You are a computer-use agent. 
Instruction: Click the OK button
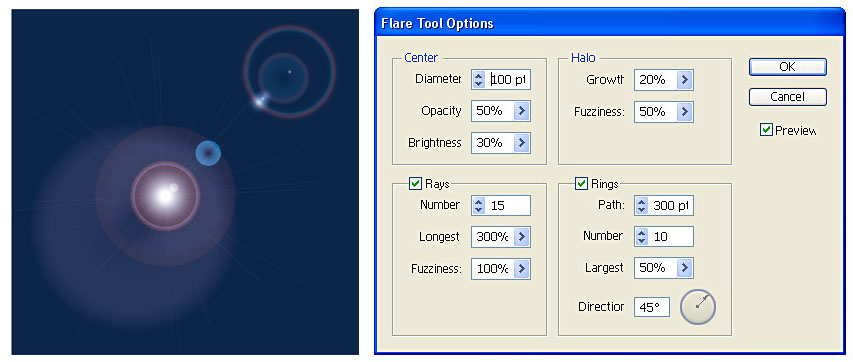tap(788, 67)
